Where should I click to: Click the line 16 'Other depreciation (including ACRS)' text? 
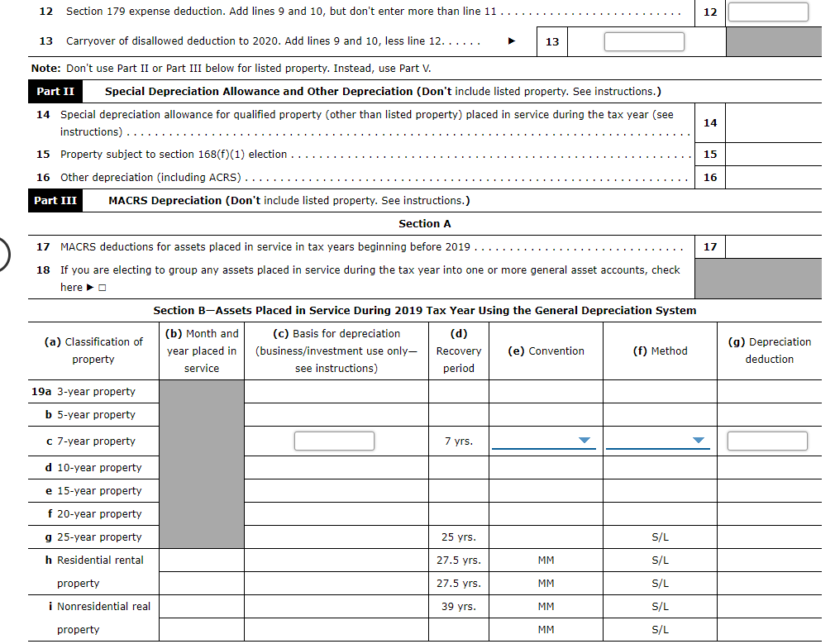coord(150,178)
